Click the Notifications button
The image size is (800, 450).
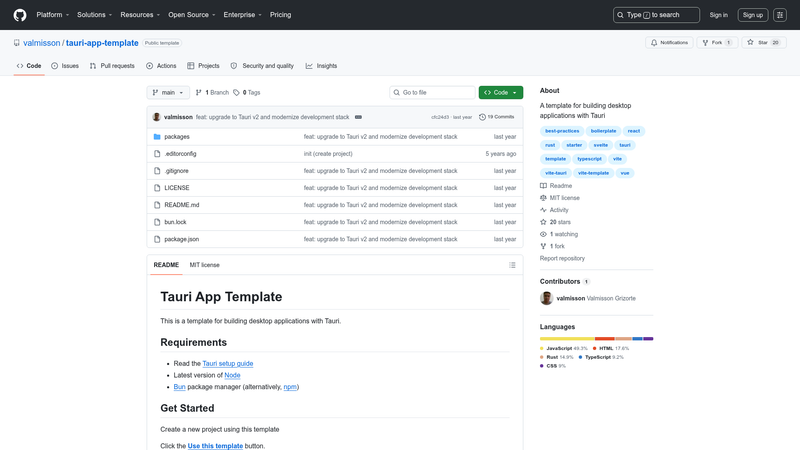(669, 43)
